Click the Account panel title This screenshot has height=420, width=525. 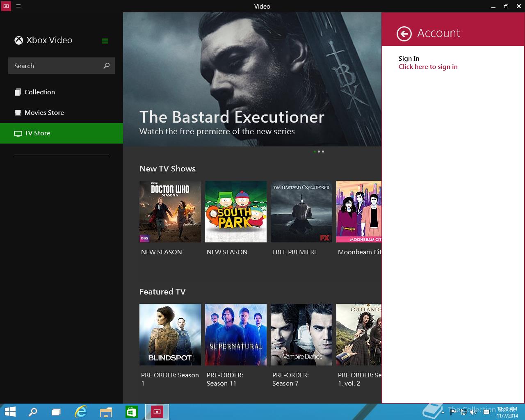point(438,33)
